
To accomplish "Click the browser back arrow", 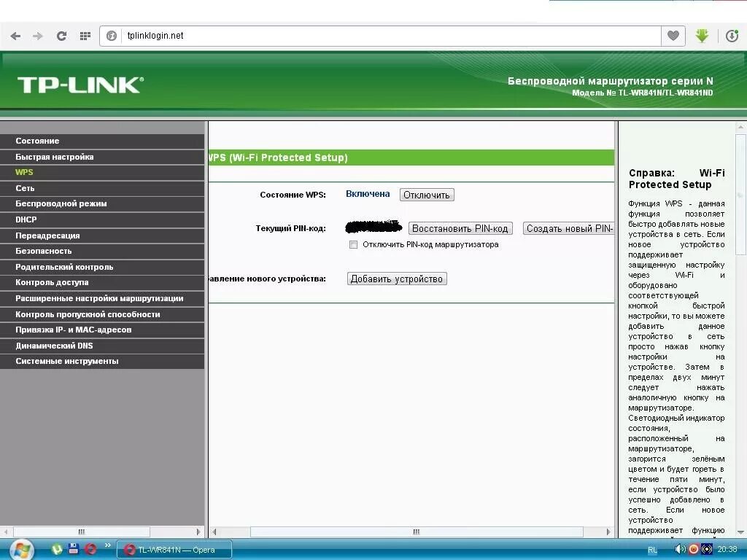I will tap(15, 36).
